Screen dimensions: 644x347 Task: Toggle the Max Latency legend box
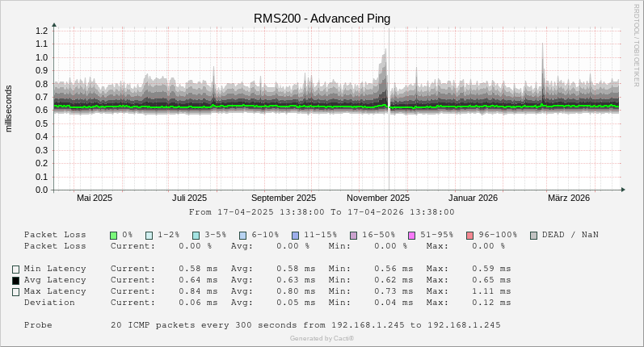click(x=16, y=291)
